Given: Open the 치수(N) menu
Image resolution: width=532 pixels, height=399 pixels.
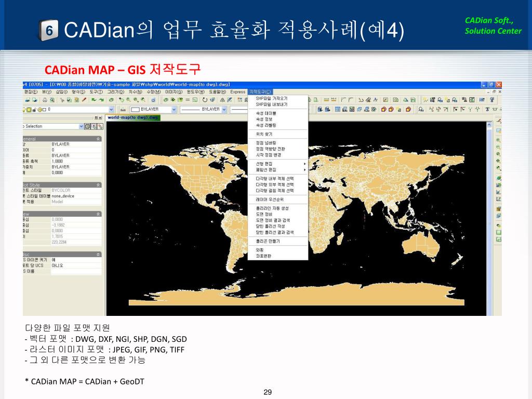Looking at the screenshot, I should pos(136,91).
